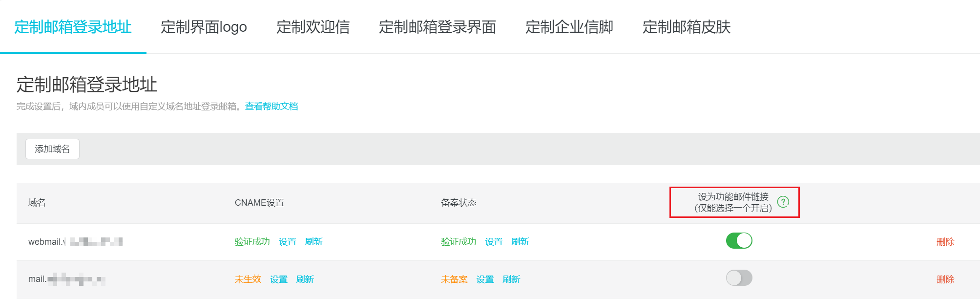Click 设置 in webmail CNAME column
The width and height of the screenshot is (980, 299).
[287, 241]
